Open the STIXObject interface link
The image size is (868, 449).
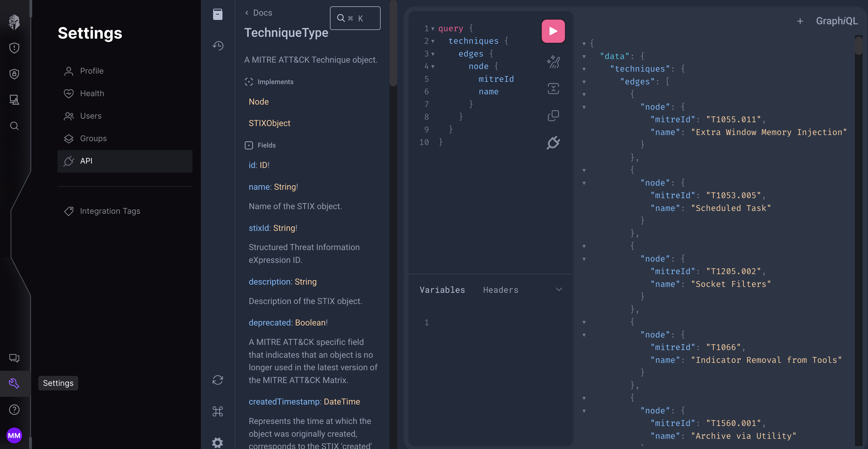click(x=269, y=123)
